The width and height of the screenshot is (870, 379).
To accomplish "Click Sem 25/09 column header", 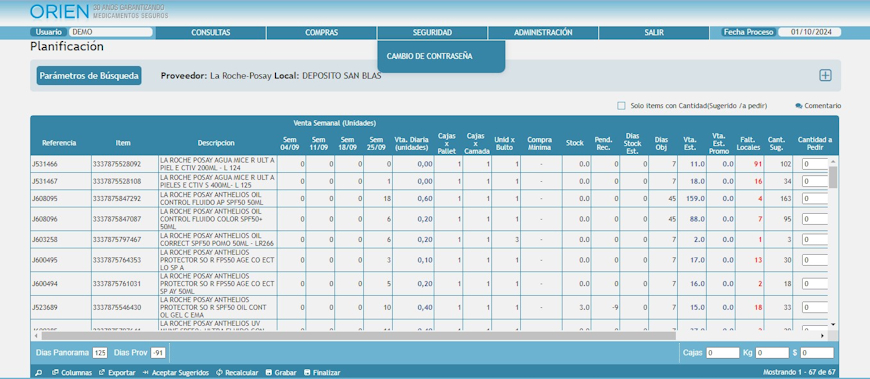I will tap(377, 143).
